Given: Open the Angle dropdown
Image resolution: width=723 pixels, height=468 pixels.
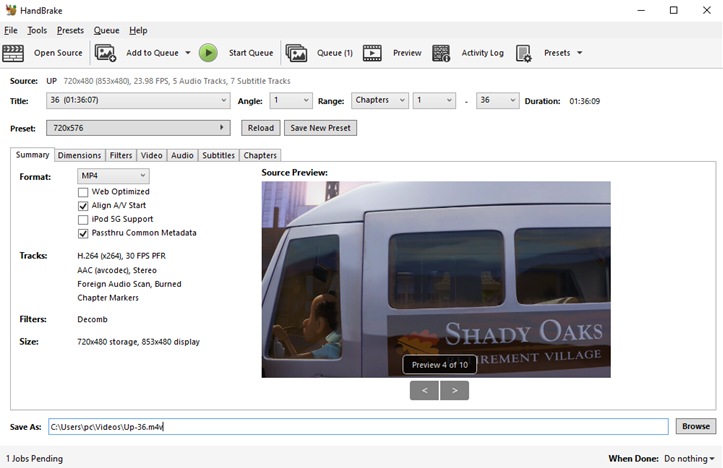Looking at the screenshot, I should pyautogui.click(x=290, y=101).
